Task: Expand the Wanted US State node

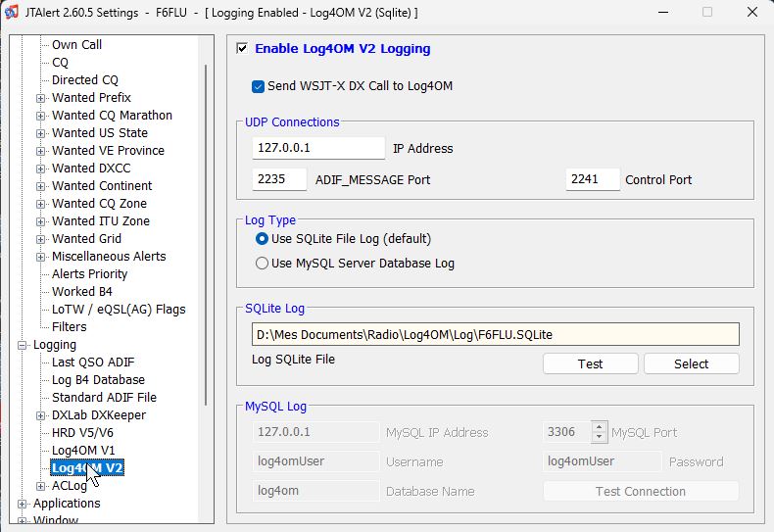Action: 41,134
